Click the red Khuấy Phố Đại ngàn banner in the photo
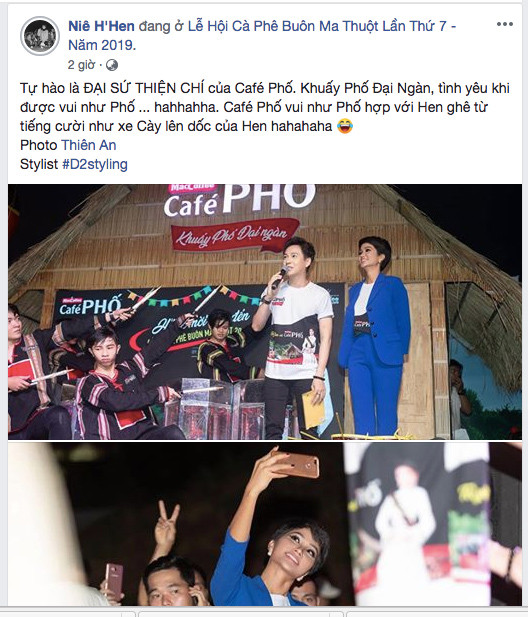 pyautogui.click(x=235, y=235)
